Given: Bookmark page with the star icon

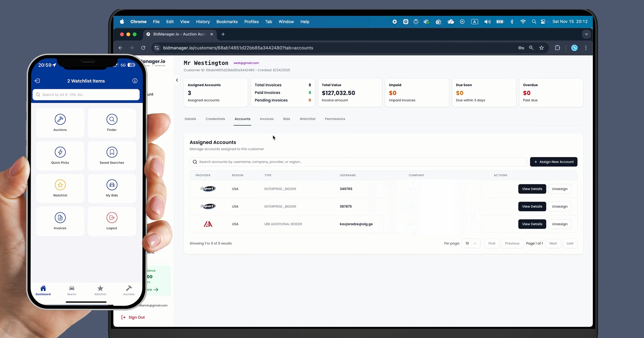Looking at the screenshot, I should 541,48.
